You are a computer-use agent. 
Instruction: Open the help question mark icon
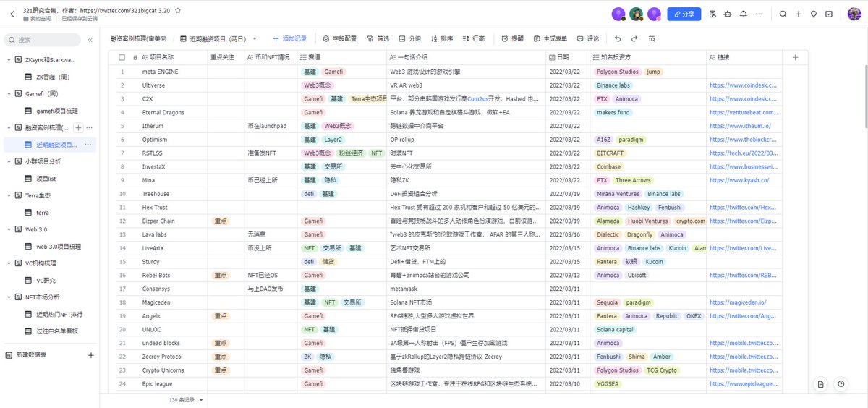pos(841,385)
